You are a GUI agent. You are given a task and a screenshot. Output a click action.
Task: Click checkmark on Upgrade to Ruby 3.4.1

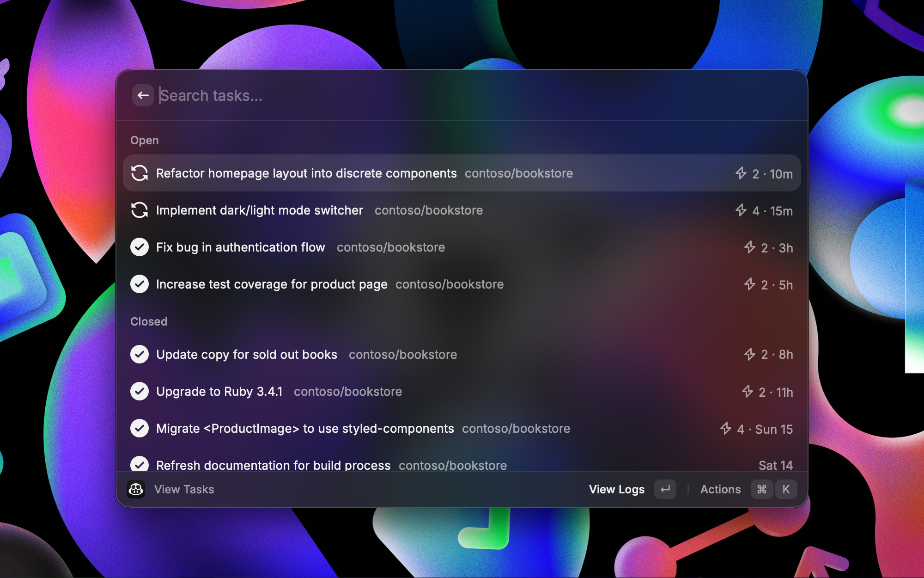(x=139, y=391)
